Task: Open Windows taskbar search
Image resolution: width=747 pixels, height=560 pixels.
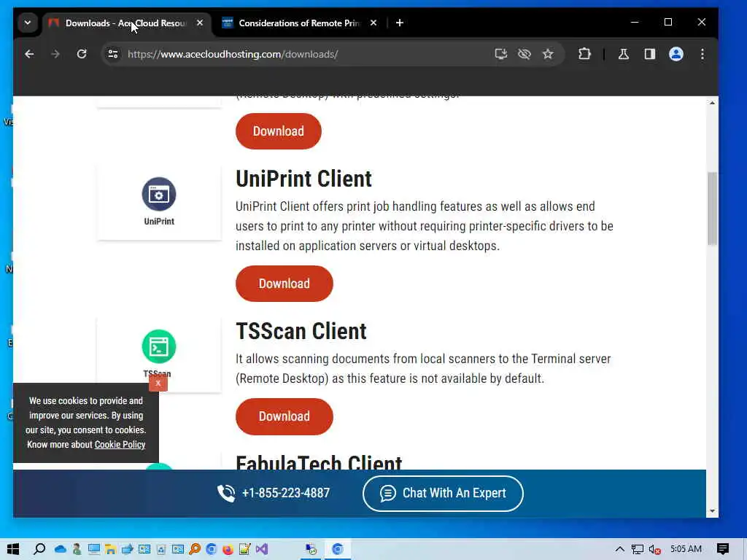Action: [x=39, y=549]
